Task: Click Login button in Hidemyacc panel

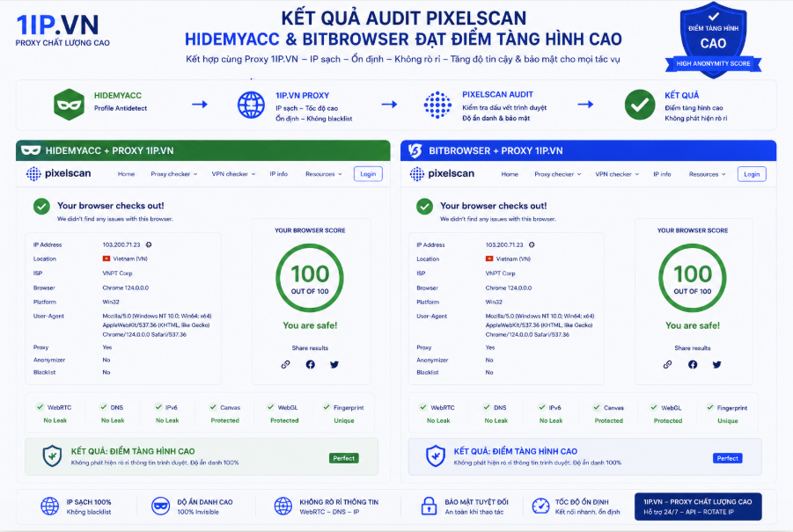Action: 368,174
